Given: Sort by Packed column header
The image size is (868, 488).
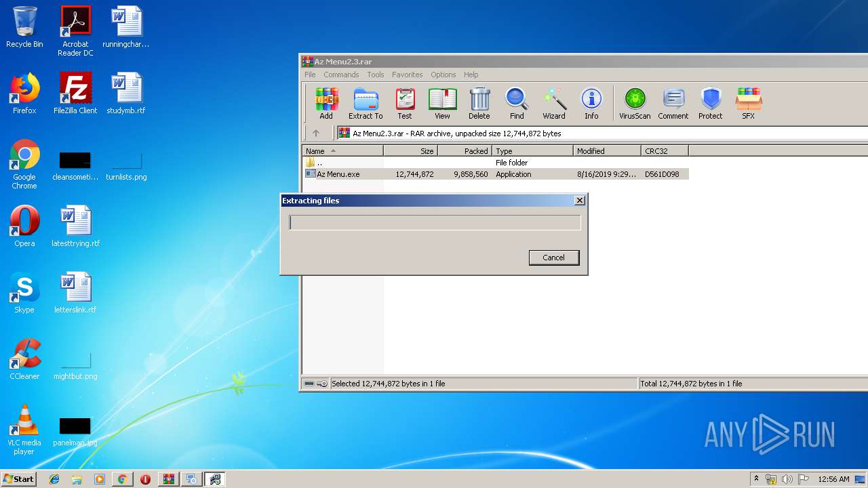Looking at the screenshot, I should pos(465,151).
